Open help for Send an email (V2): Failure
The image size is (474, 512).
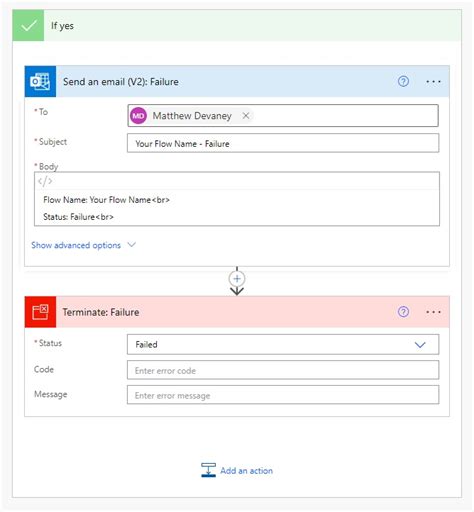403,82
